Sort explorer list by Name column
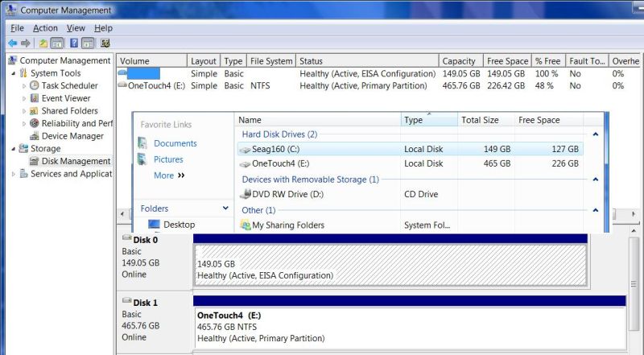The height and width of the screenshot is (355, 644). [318, 120]
